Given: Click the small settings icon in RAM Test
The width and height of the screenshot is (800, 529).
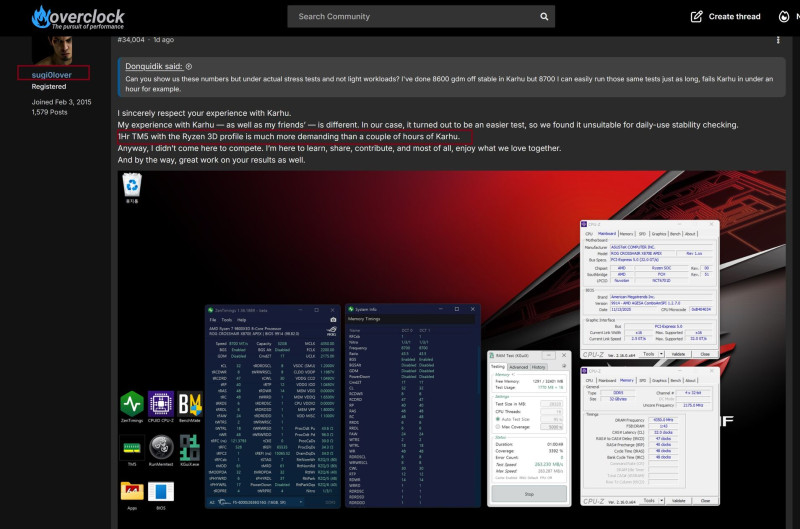Looking at the screenshot, I should 564,366.
